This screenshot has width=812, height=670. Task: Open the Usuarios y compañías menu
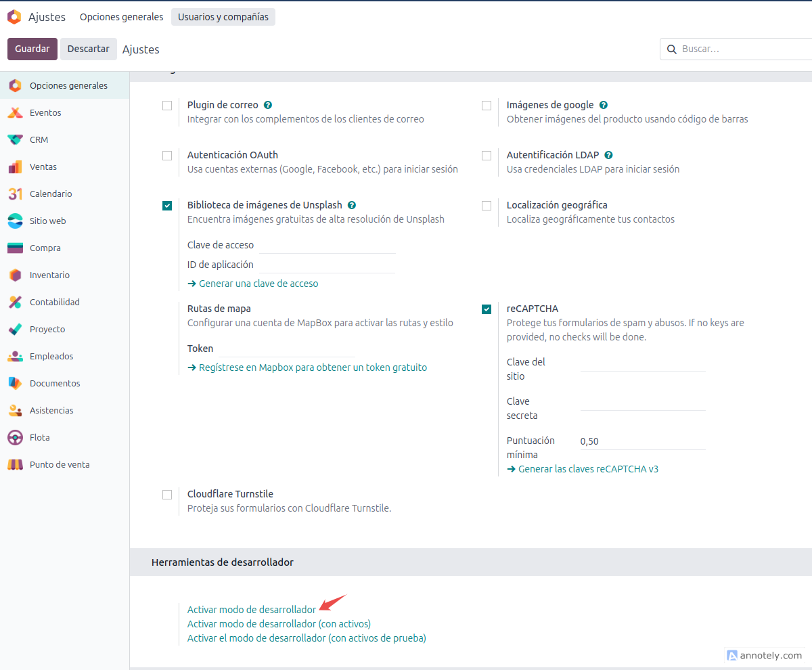click(223, 17)
